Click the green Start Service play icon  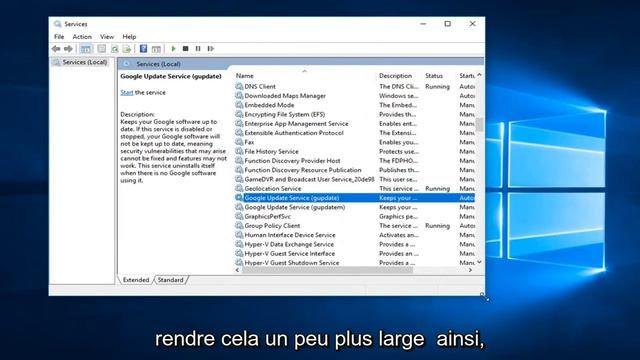tap(173, 49)
